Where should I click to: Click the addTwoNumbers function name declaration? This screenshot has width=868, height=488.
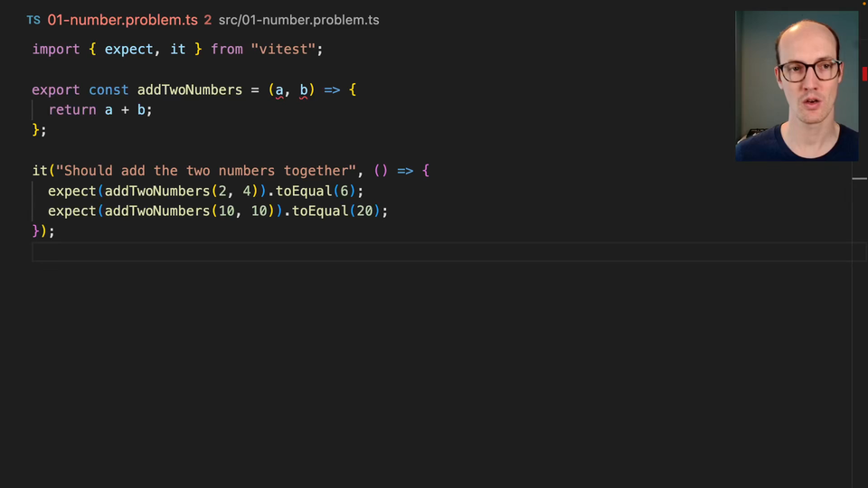click(189, 89)
